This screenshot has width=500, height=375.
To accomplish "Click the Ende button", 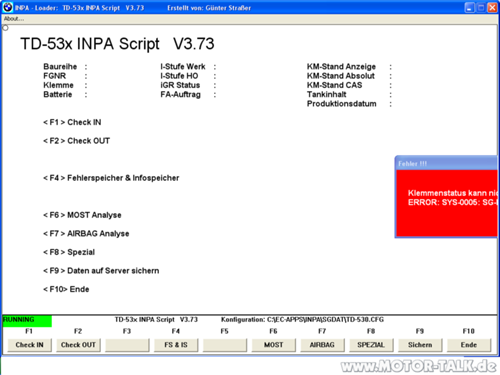I will click(469, 345).
